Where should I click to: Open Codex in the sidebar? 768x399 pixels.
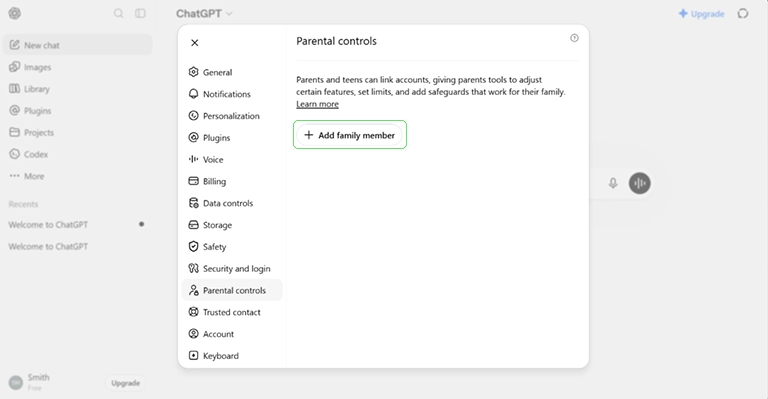(77, 154)
